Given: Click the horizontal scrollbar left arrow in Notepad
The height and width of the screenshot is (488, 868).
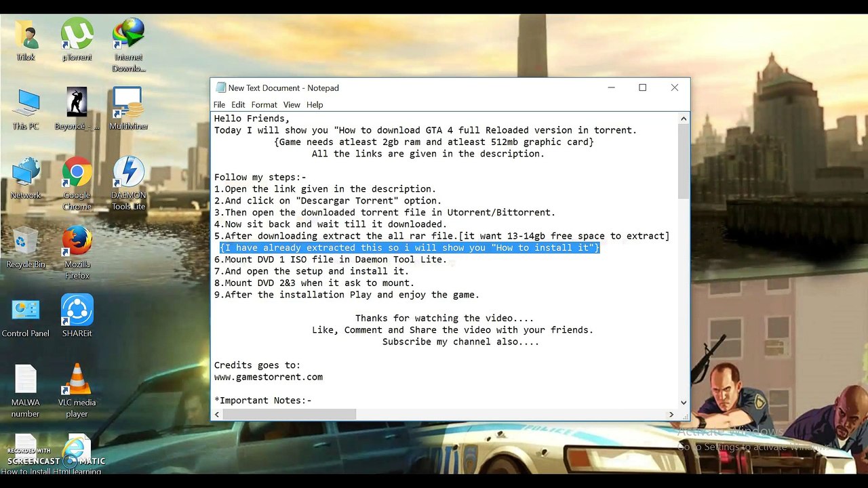Looking at the screenshot, I should click(x=217, y=414).
